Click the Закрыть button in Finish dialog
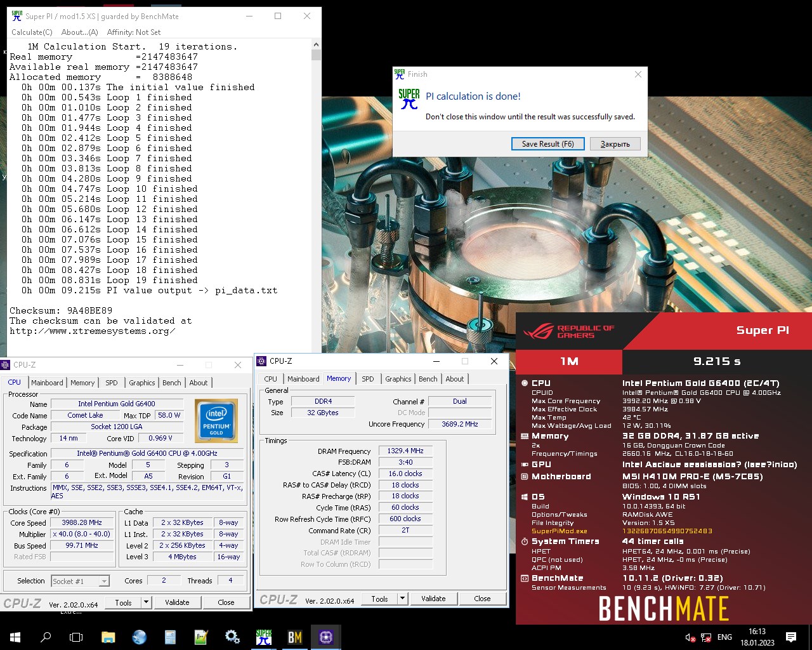 pos(615,144)
